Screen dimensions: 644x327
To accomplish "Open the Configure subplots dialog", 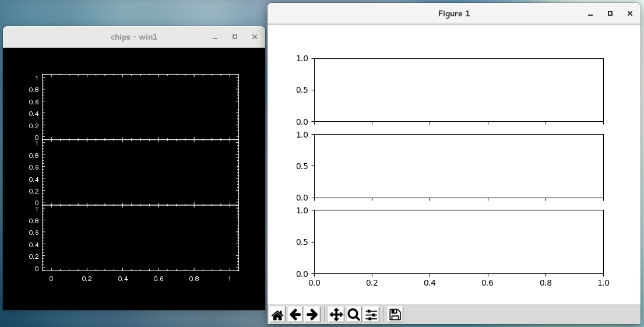I will 371,315.
